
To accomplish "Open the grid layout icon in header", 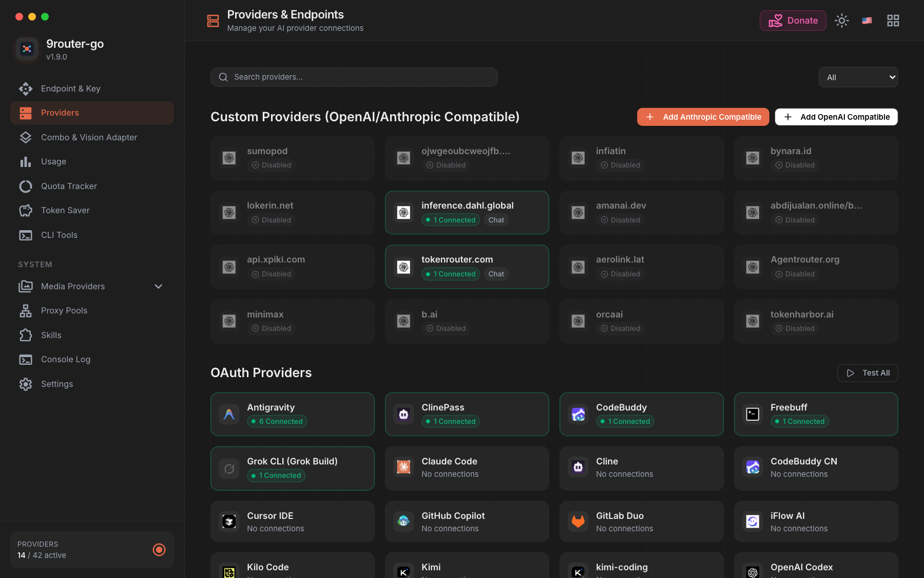I will (x=893, y=21).
